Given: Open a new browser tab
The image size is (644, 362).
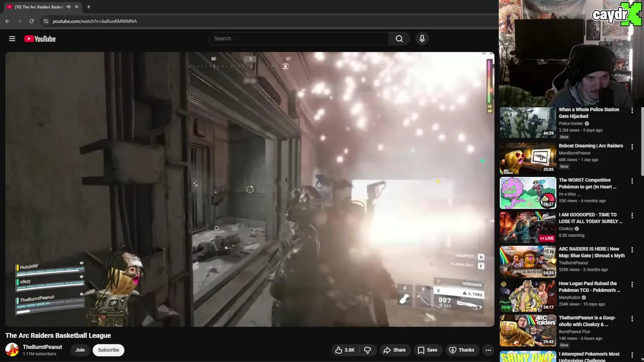Looking at the screenshot, I should (89, 7).
